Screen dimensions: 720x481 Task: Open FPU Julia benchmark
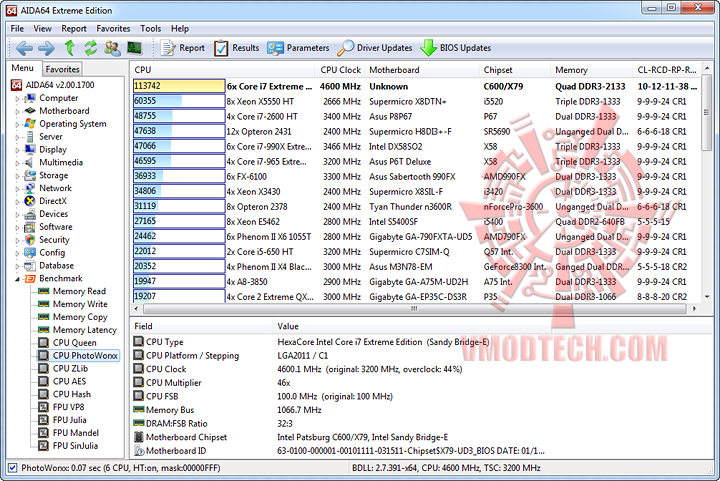[62, 419]
